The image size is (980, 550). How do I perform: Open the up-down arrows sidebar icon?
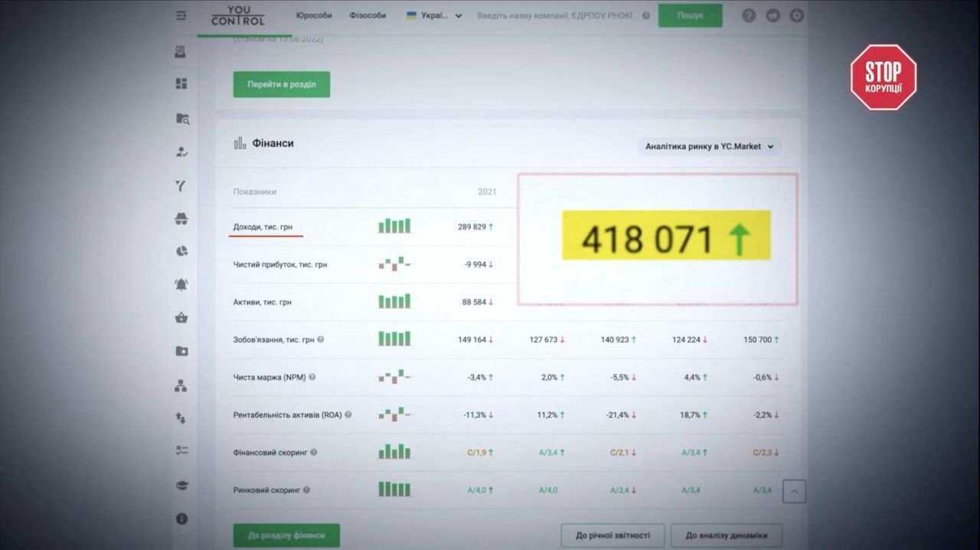tap(181, 418)
